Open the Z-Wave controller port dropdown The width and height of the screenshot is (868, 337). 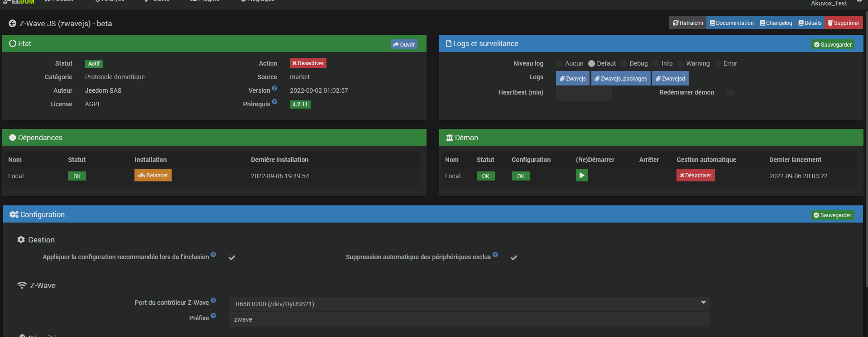coord(469,304)
